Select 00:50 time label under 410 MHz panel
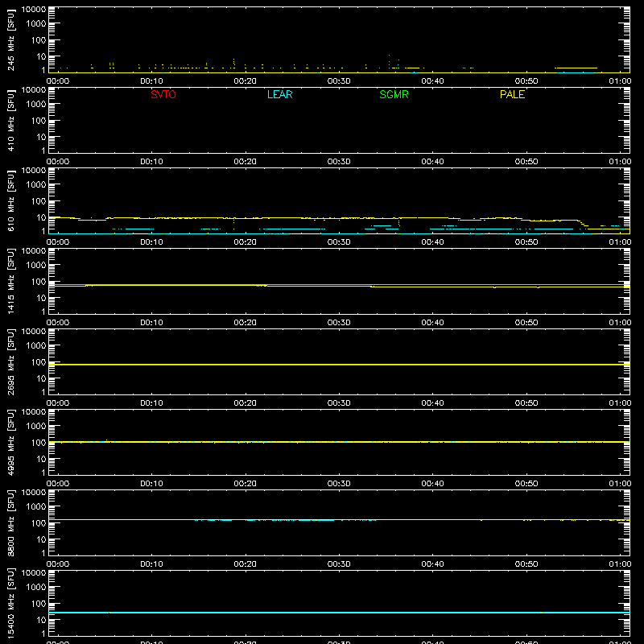 (526, 162)
